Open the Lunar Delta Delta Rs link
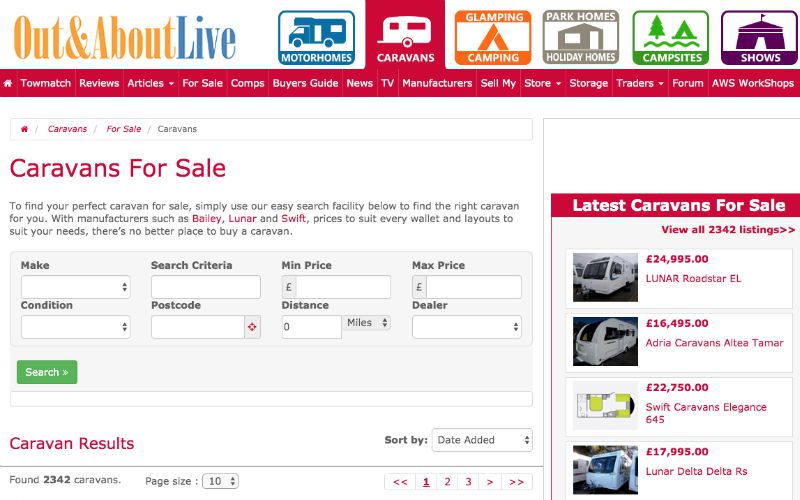 [696, 471]
